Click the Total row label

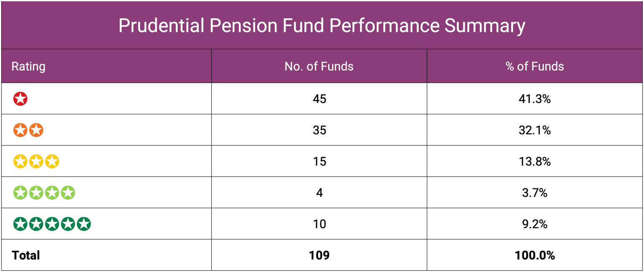[26, 255]
